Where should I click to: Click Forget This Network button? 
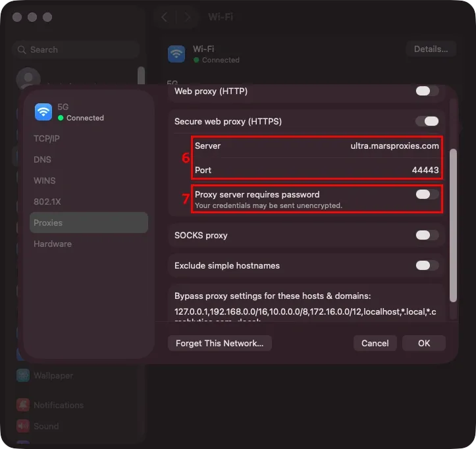click(219, 343)
